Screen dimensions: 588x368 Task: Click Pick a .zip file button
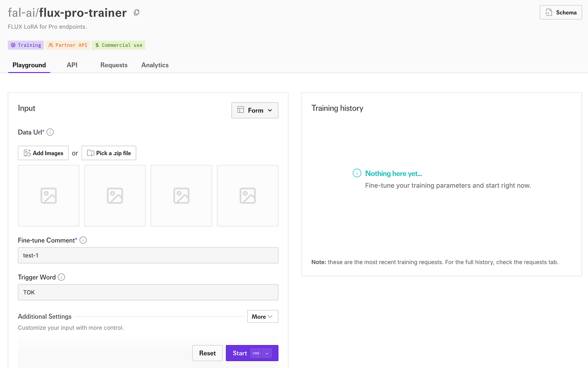(x=109, y=153)
